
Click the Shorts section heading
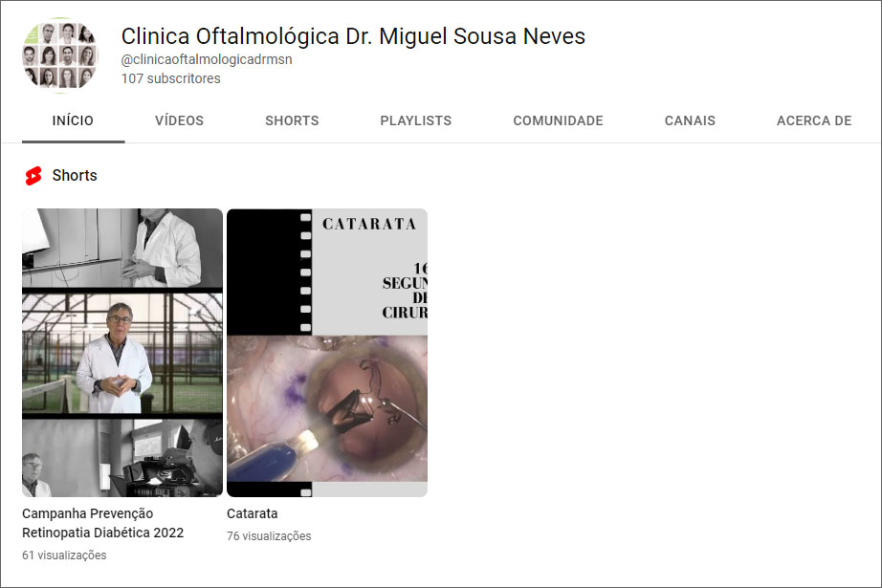click(x=75, y=175)
